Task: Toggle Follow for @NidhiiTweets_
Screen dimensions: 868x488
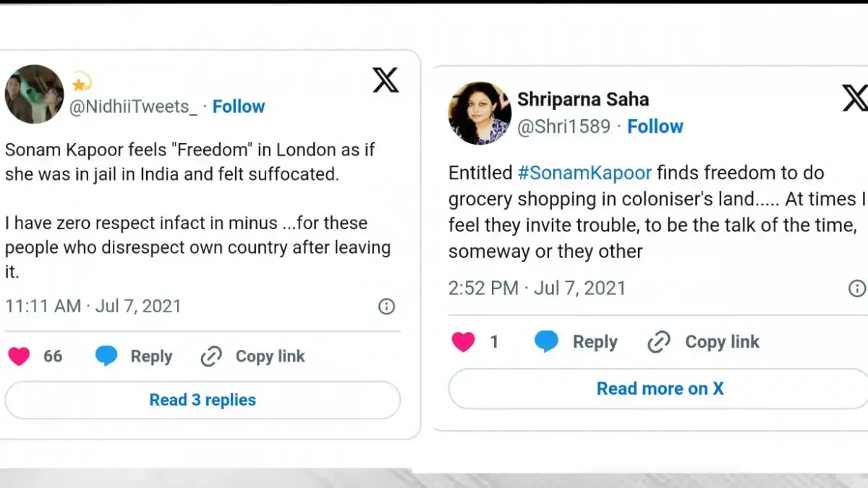Action: click(239, 106)
